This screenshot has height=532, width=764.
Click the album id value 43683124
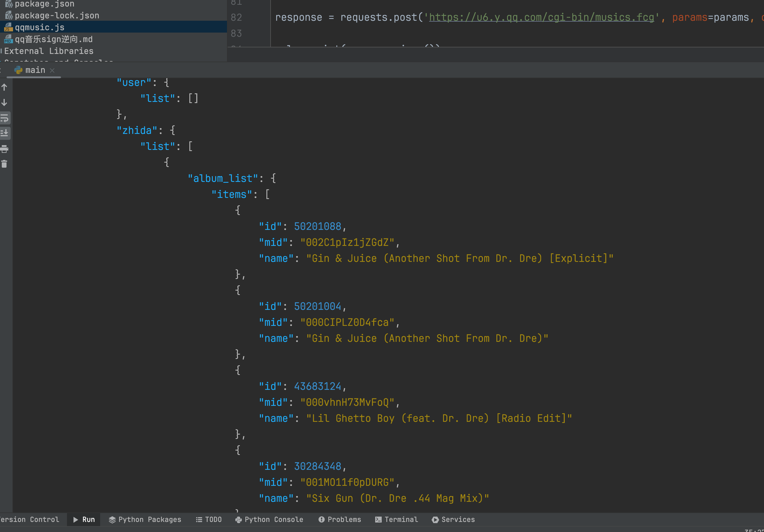pyautogui.click(x=317, y=386)
